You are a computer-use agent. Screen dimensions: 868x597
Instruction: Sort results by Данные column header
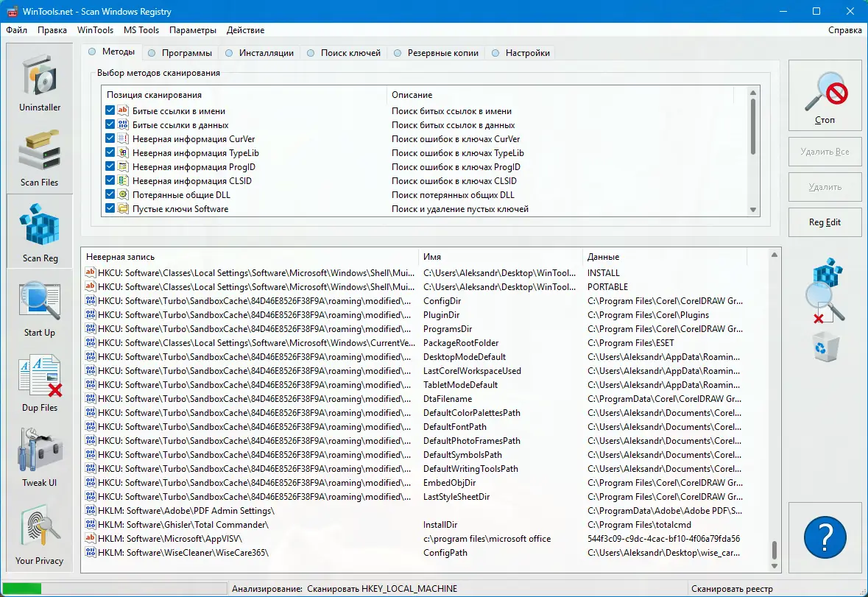[x=665, y=257]
